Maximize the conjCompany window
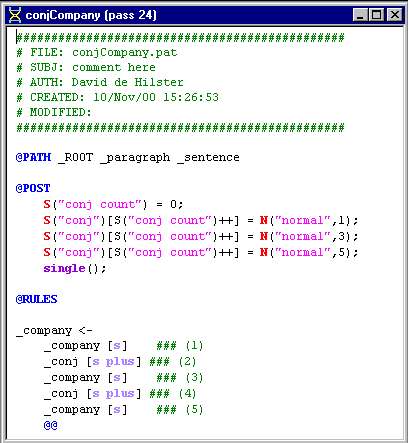This screenshot has width=408, height=443. (x=377, y=15)
